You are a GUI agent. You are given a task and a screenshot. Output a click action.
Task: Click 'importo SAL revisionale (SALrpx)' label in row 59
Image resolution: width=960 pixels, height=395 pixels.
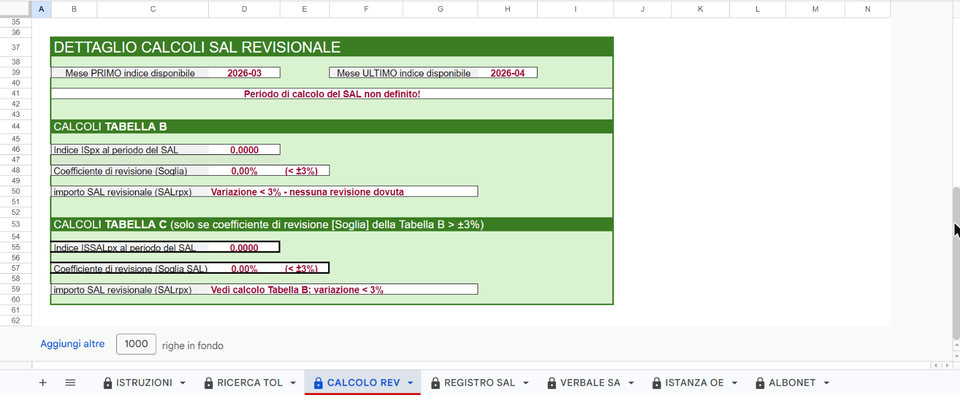tap(122, 290)
